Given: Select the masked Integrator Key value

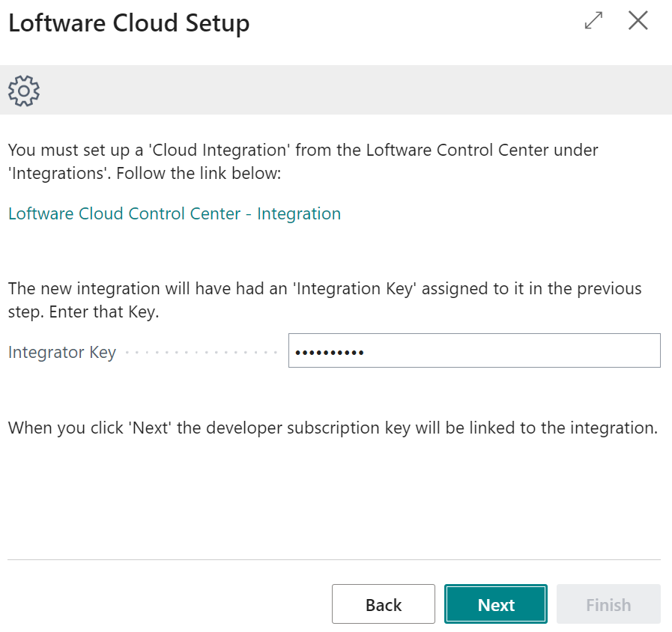Looking at the screenshot, I should [330, 350].
